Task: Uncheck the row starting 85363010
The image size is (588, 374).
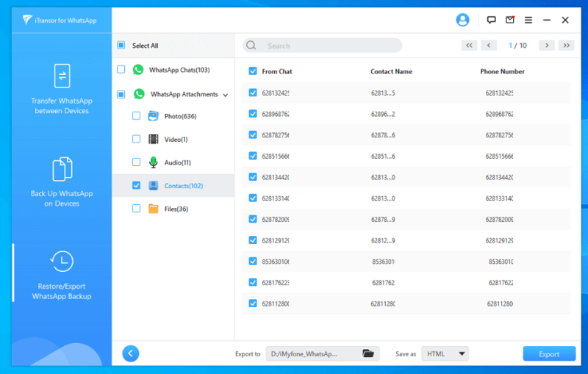Action: [x=253, y=261]
